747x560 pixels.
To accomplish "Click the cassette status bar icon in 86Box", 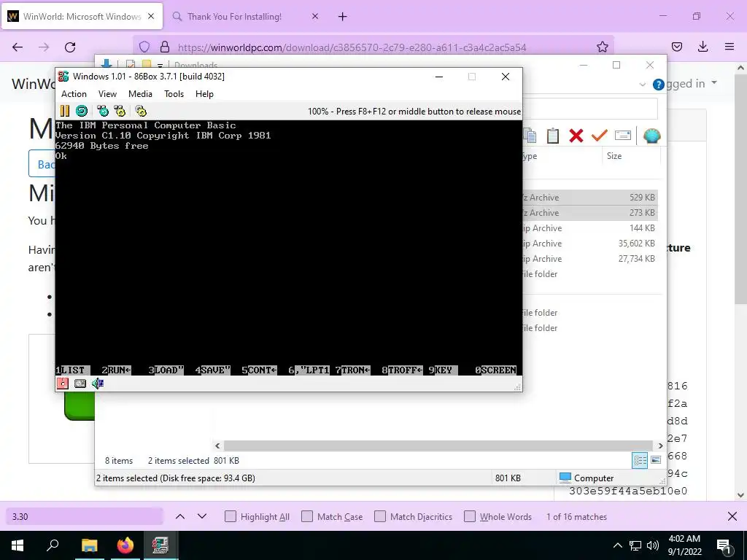I will (x=80, y=384).
